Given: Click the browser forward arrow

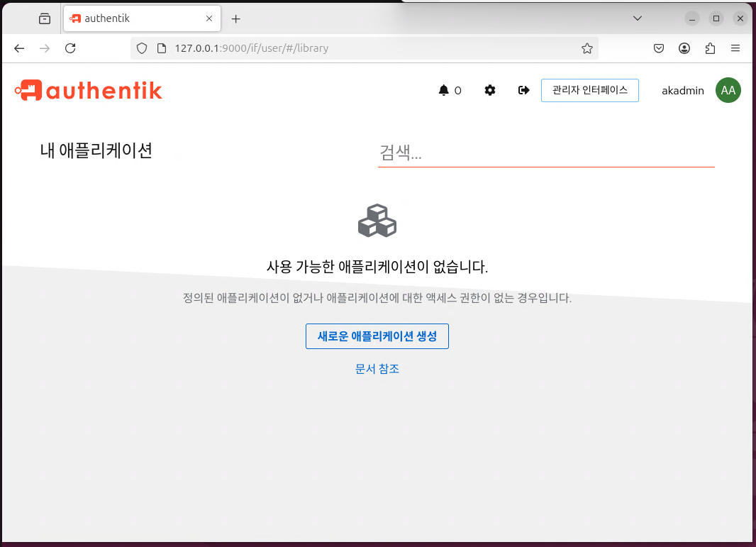Looking at the screenshot, I should tap(45, 48).
